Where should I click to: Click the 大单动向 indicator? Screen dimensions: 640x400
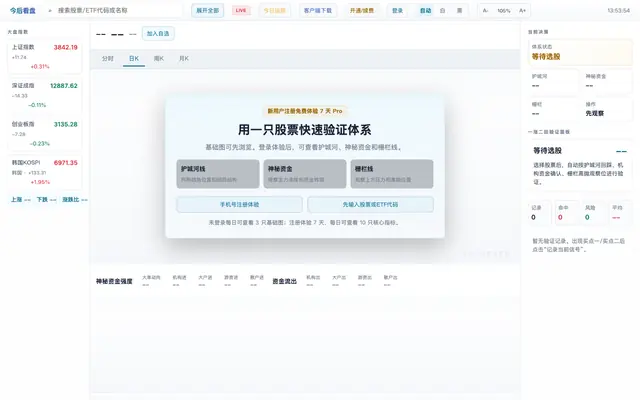tap(151, 280)
